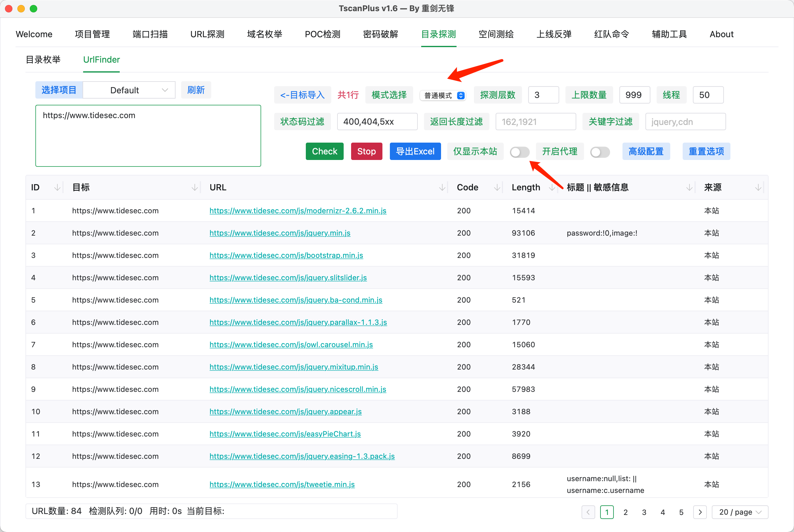The height and width of the screenshot is (532, 794).
Task: Click previous page arrow in pagination
Action: point(588,512)
